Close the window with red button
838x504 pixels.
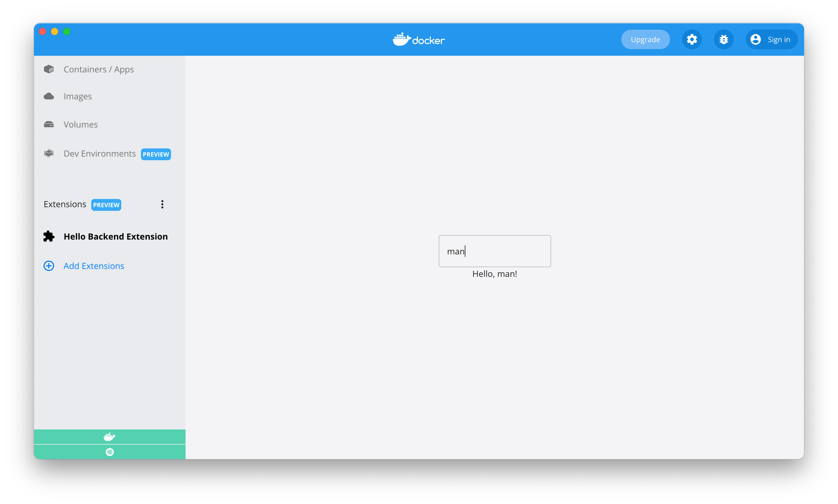(42, 31)
